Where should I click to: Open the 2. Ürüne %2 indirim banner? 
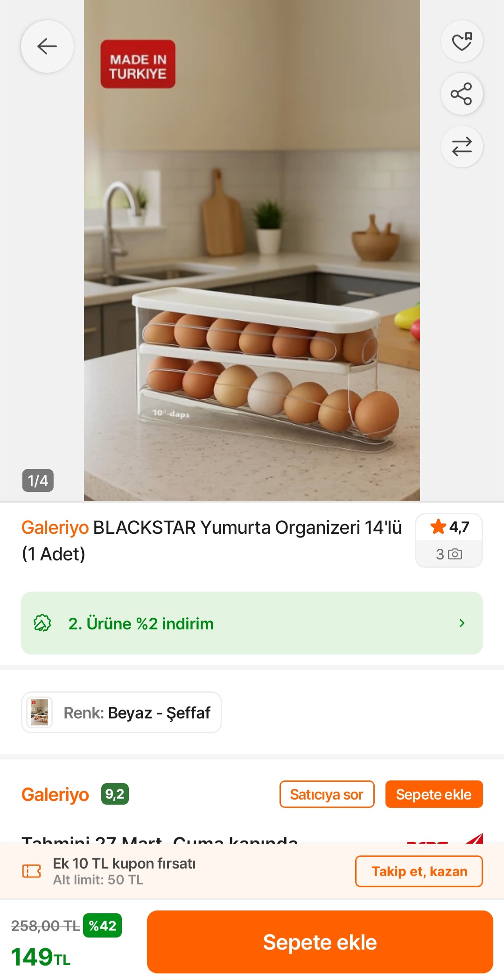click(252, 623)
